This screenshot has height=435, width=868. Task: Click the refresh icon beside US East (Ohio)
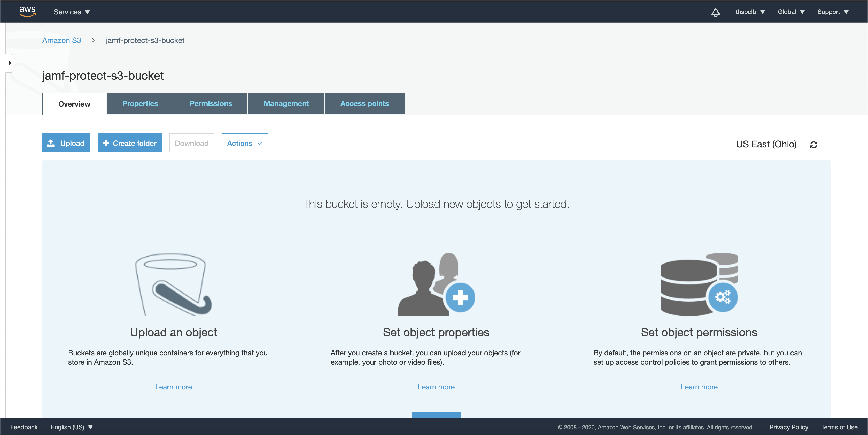pos(813,145)
